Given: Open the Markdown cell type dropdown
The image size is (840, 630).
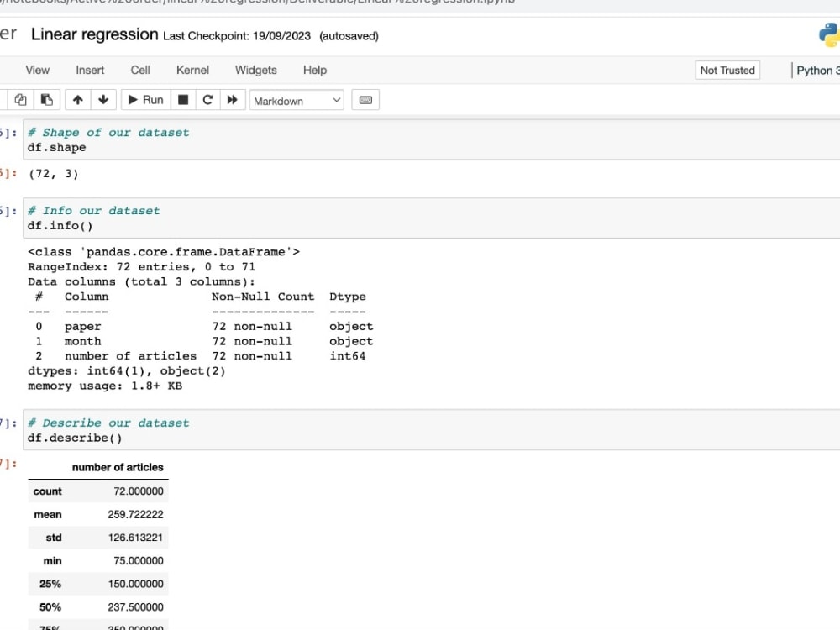Looking at the screenshot, I should point(297,101).
